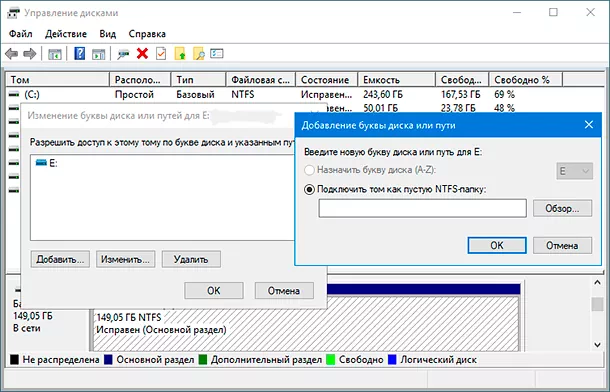Image resolution: width=610 pixels, height=392 pixels.
Task: Open the 'Вид' menu
Action: tap(108, 34)
